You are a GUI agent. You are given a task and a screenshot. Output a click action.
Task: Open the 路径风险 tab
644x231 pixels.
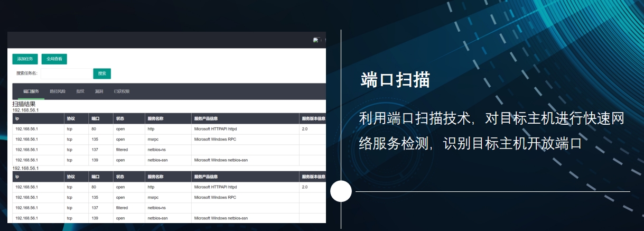click(58, 91)
